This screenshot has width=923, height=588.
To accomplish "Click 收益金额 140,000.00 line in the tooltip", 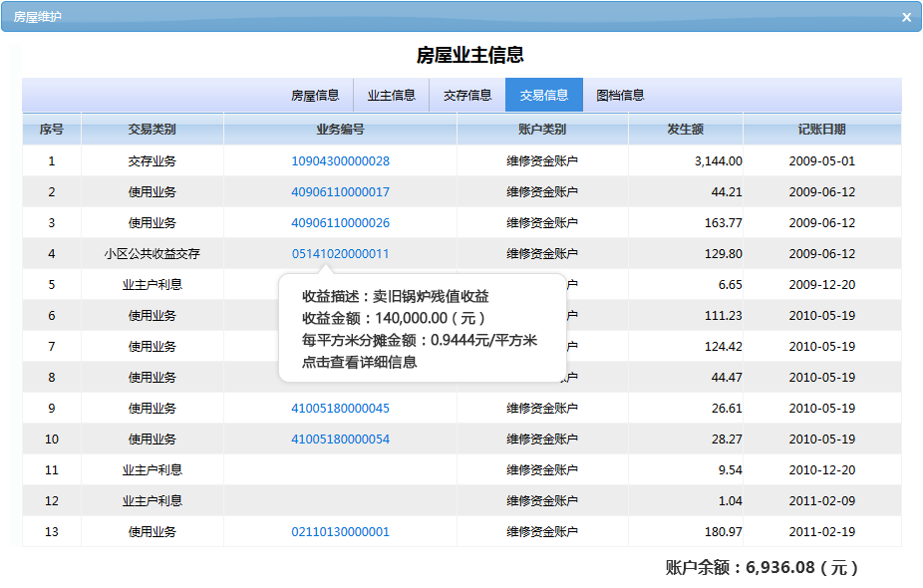I will pyautogui.click(x=393, y=319).
